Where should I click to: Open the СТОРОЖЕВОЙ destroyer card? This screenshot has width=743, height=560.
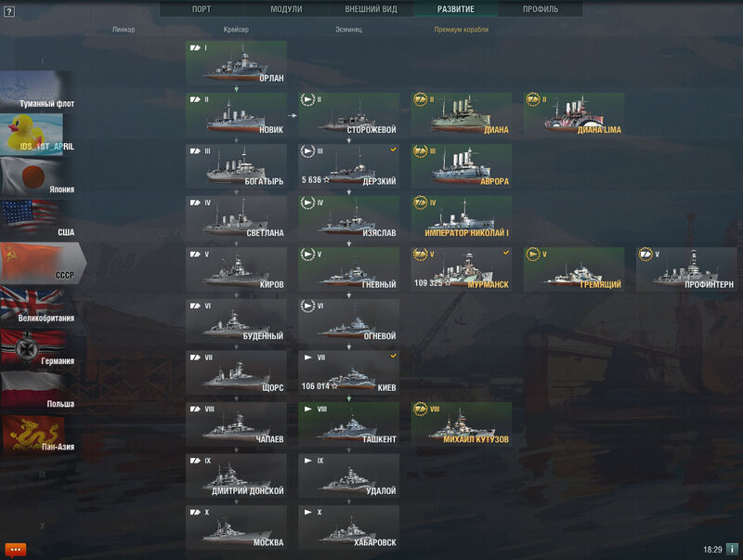pos(349,114)
